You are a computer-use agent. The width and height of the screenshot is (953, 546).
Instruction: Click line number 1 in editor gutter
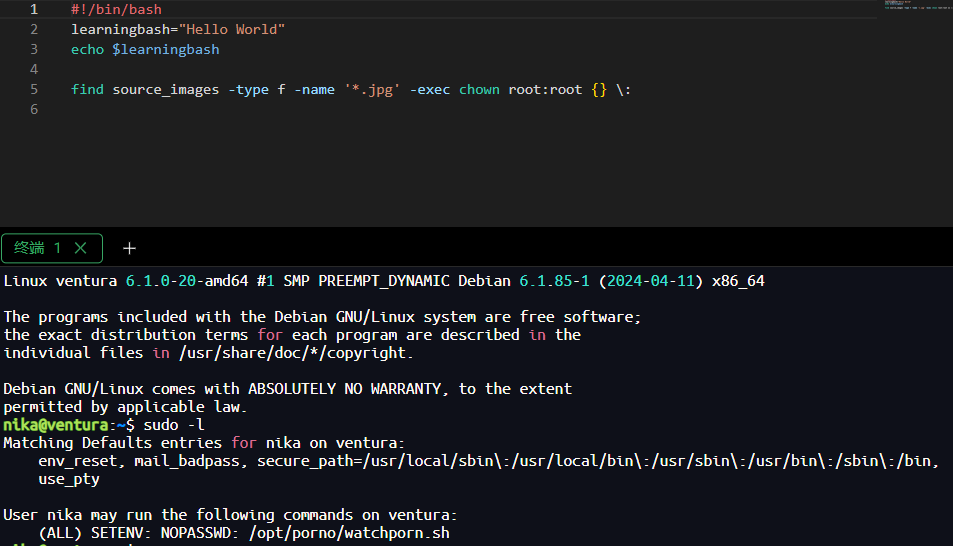(34, 10)
